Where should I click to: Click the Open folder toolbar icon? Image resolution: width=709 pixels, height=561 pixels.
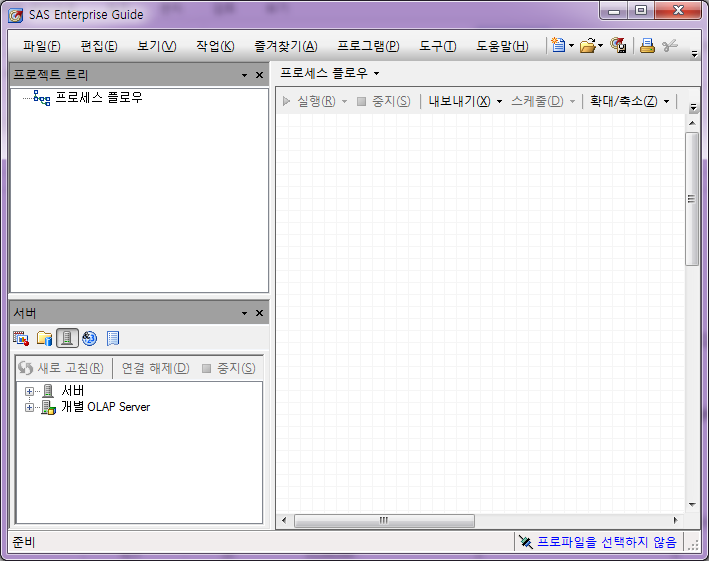(587, 45)
